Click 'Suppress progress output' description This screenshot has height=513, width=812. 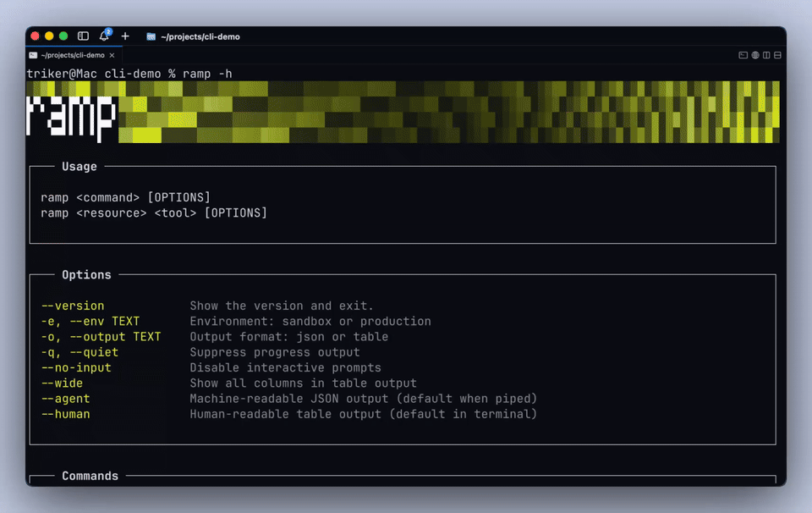274,352
